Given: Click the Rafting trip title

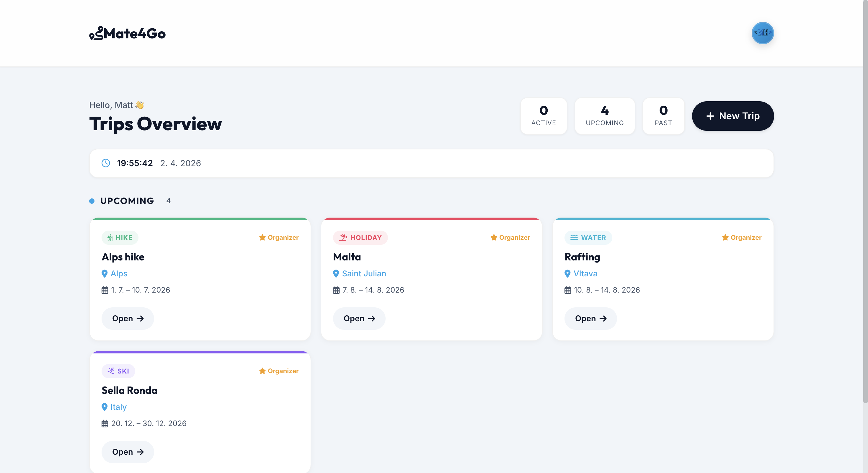Looking at the screenshot, I should (x=582, y=257).
